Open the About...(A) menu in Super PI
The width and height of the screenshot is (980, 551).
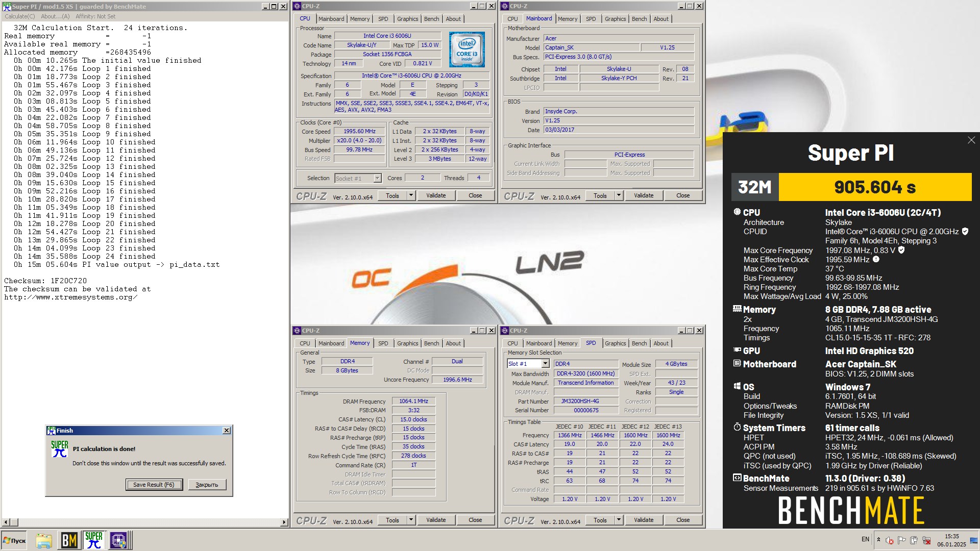point(55,16)
